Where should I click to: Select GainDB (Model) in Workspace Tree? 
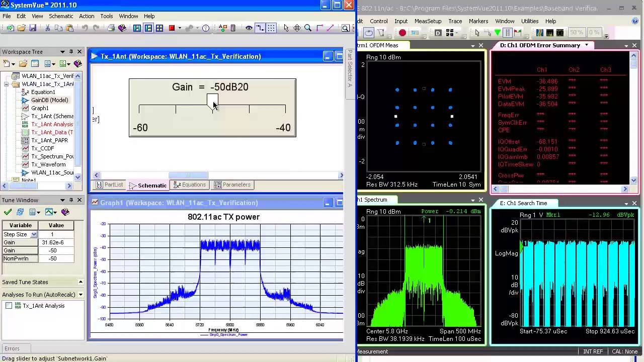tap(49, 100)
